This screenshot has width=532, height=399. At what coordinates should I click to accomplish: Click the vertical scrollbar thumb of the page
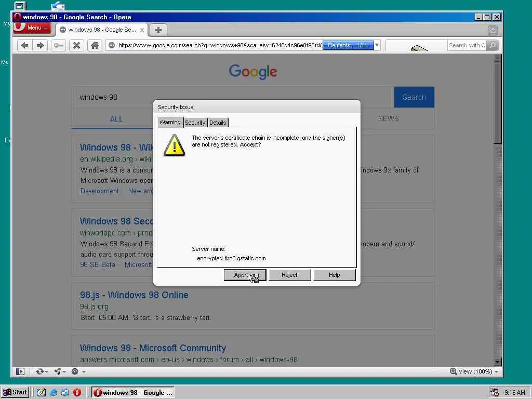[497, 102]
